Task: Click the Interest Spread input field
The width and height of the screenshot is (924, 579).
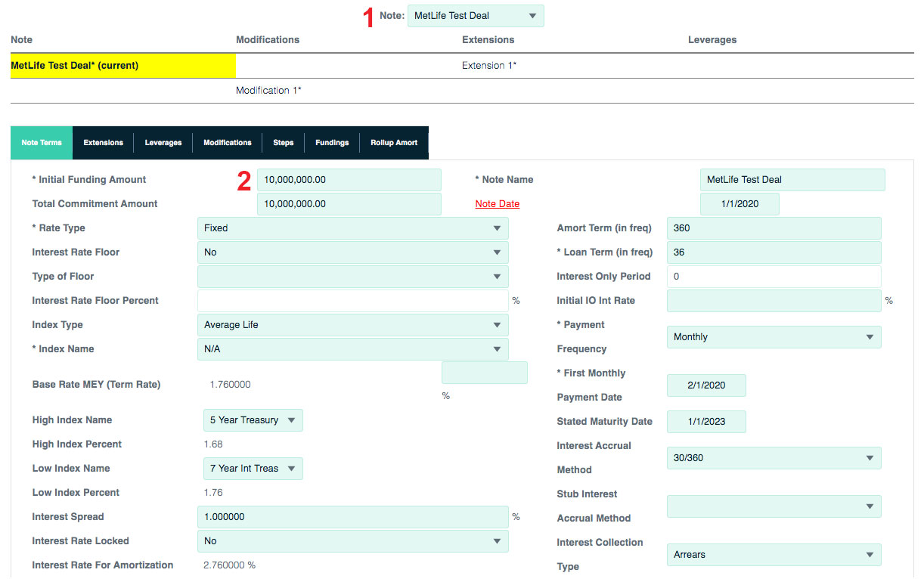Action: click(353, 517)
